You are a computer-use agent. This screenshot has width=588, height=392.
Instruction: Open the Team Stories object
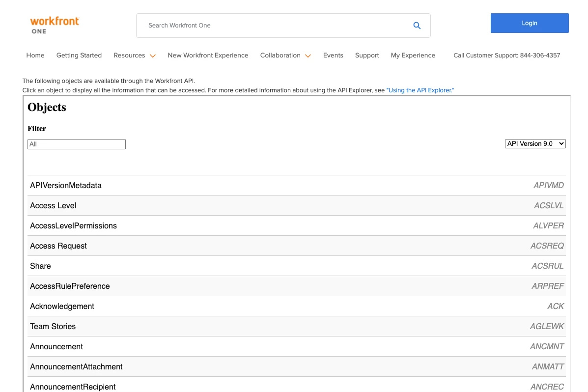coord(296,326)
